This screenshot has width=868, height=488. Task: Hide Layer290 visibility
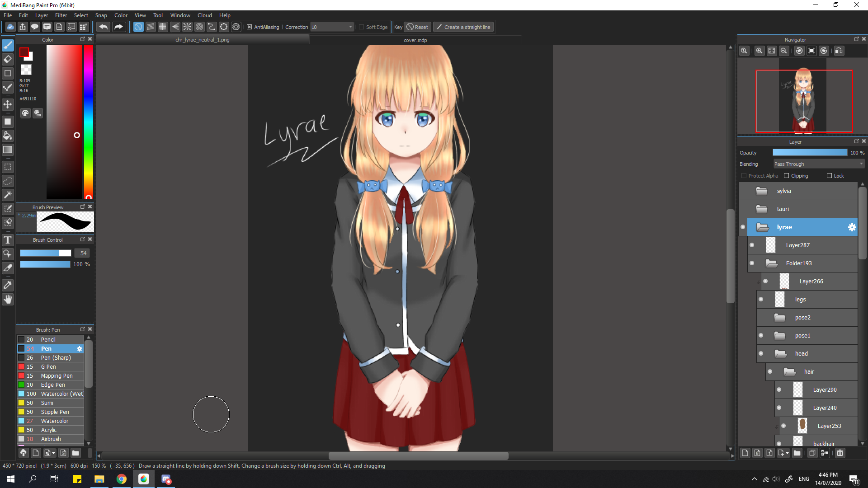(779, 390)
